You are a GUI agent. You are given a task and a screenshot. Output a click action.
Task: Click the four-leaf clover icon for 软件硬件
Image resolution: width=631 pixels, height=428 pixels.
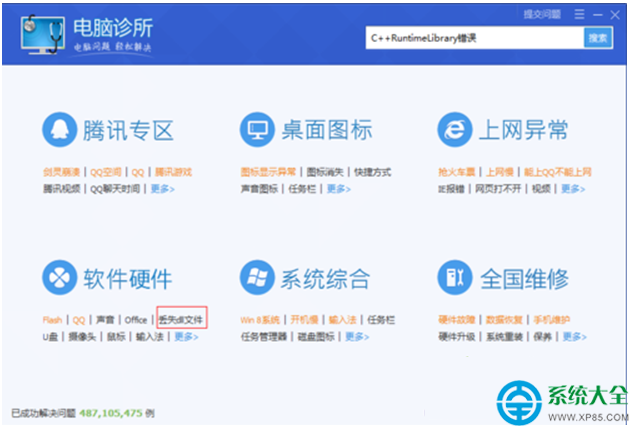pos(60,278)
